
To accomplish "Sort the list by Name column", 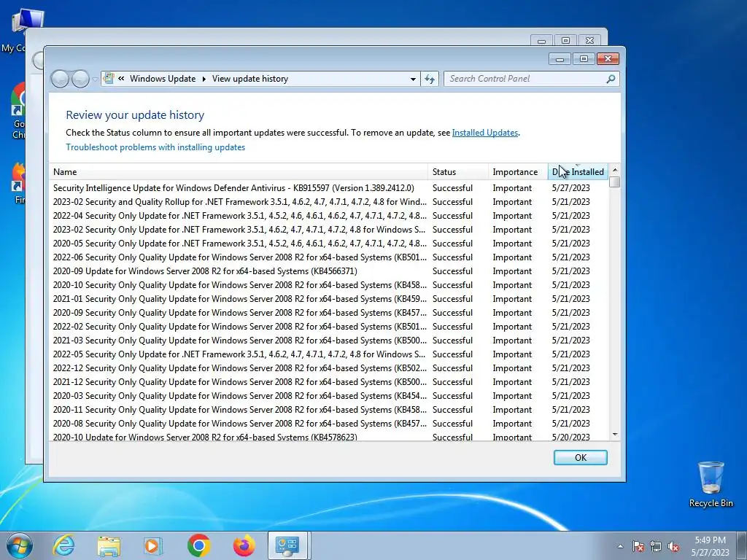I will click(x=239, y=172).
